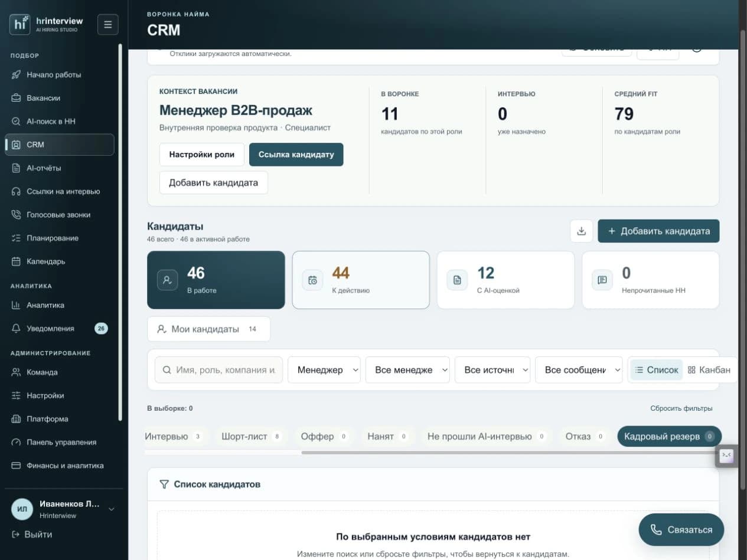
Task: Select the CRM sidebar item
Action: point(59,145)
